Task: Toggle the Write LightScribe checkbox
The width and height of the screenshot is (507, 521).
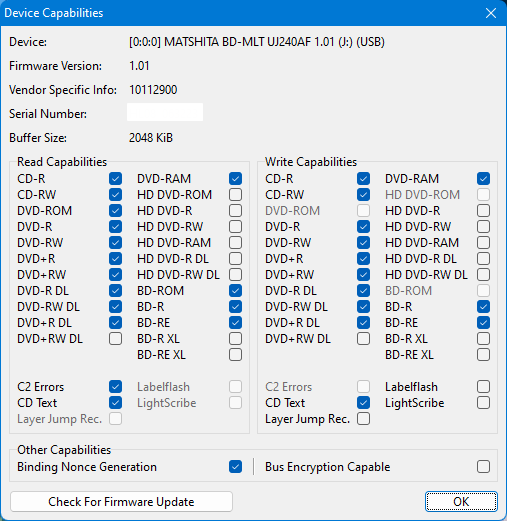Action: (483, 403)
